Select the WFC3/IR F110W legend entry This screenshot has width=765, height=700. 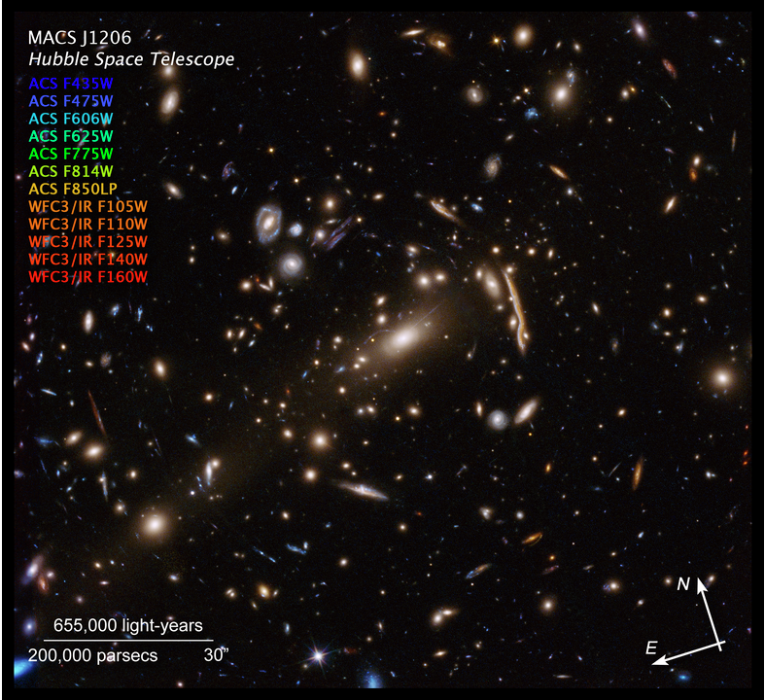tap(88, 224)
